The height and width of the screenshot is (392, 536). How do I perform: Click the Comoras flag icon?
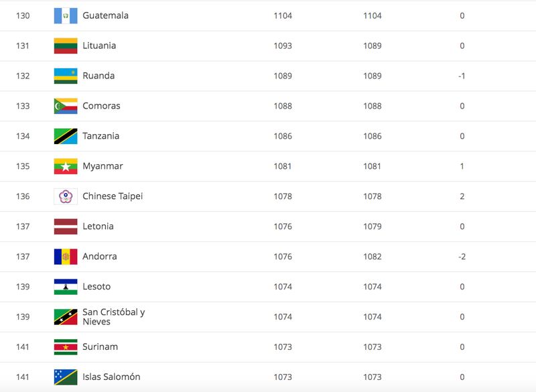click(66, 106)
